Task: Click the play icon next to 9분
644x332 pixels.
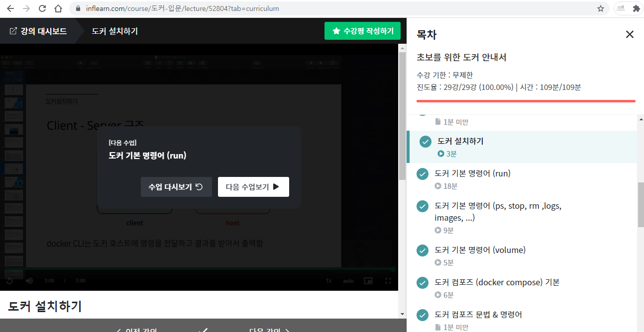Action: tap(438, 231)
